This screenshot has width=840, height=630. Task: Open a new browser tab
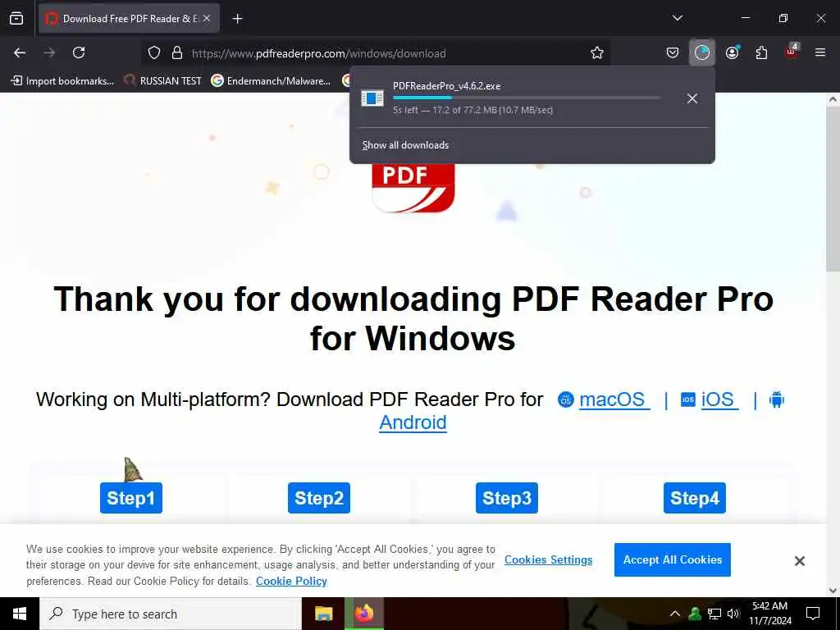(237, 19)
